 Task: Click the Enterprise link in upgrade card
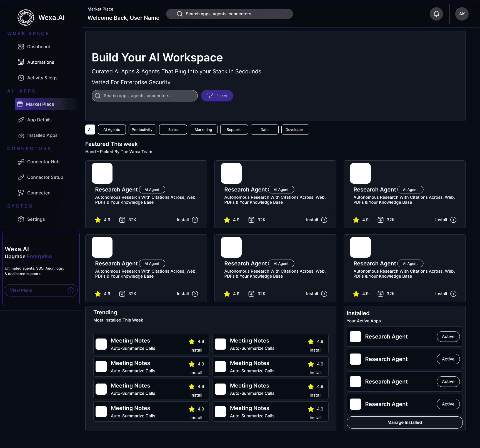[x=39, y=257]
